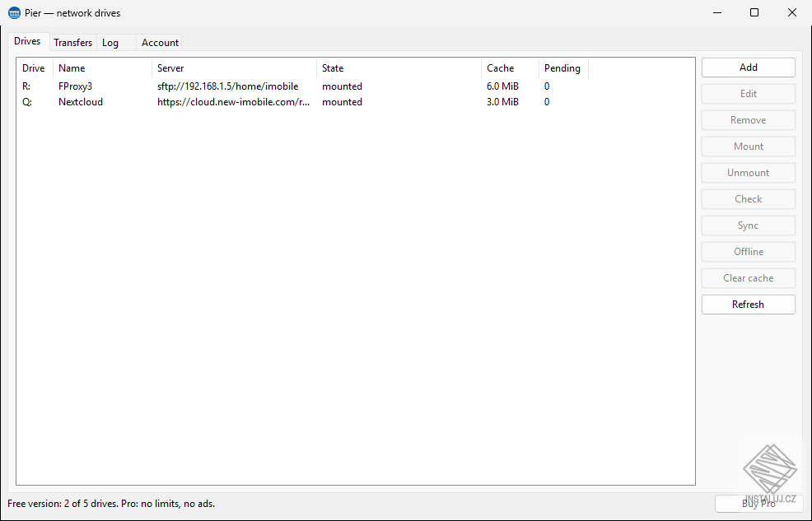Go to the Account tab
Screen dimensions: 812x521
pos(160,43)
